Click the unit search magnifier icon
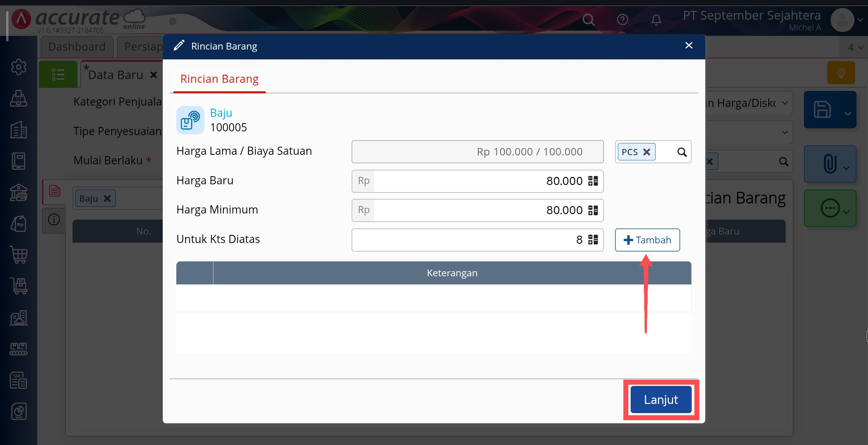Viewport: 868px width, 445px height. click(x=682, y=152)
